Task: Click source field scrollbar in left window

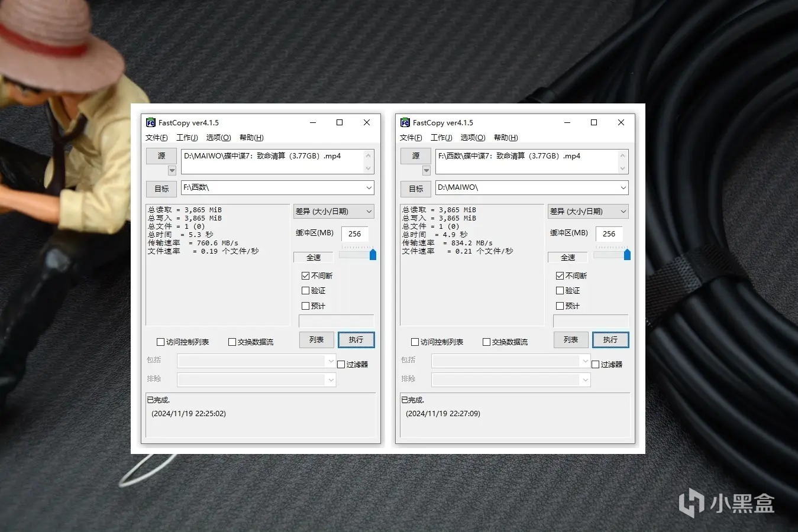Action: tap(369, 161)
